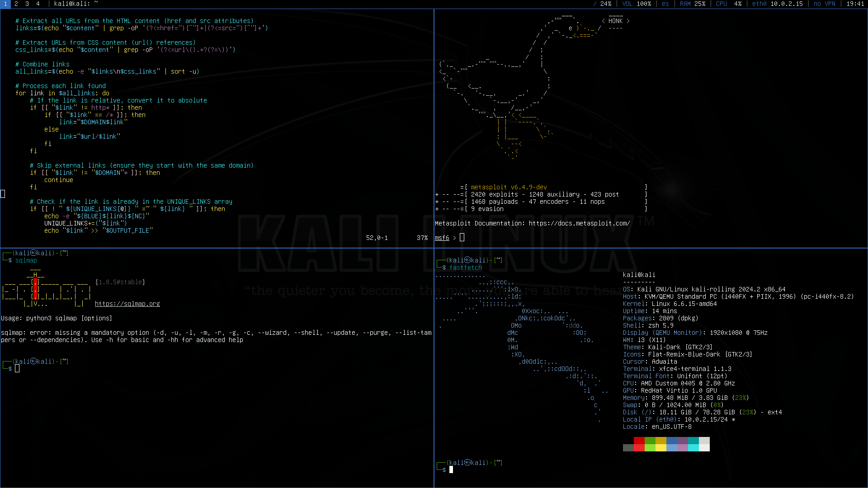868x488 pixels.
Task: Click the sqlmap command in the terminal
Action: coord(26,260)
